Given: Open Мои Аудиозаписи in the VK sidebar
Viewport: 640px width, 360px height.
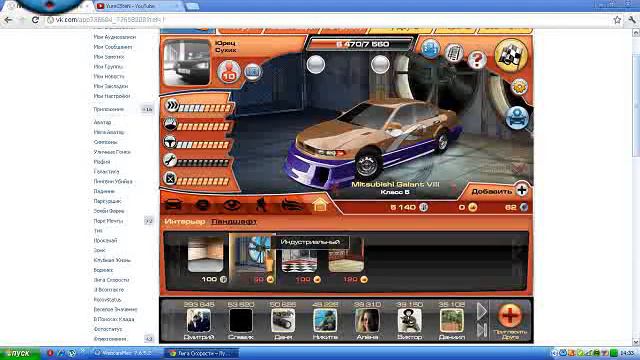Looking at the screenshot, I should pyautogui.click(x=115, y=37).
